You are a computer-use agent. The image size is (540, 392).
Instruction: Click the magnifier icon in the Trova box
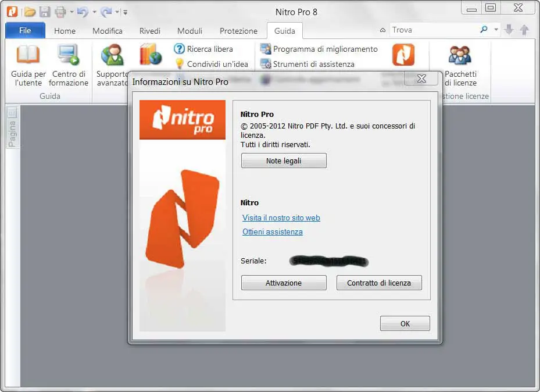click(x=484, y=30)
